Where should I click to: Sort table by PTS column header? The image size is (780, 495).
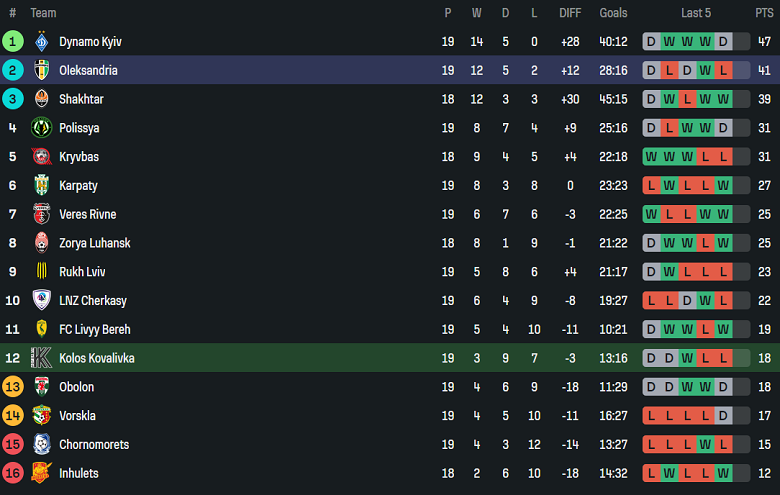764,13
